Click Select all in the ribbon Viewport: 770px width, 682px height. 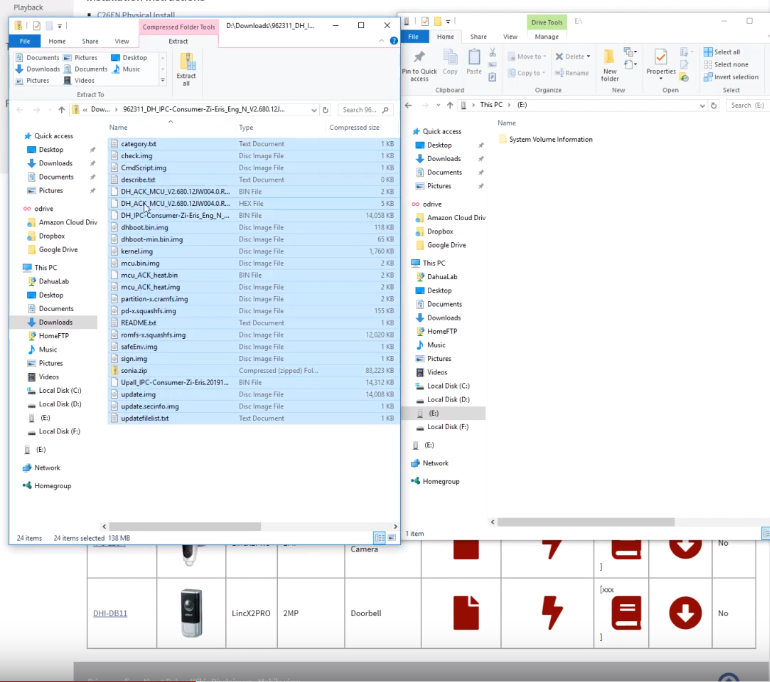coord(721,52)
